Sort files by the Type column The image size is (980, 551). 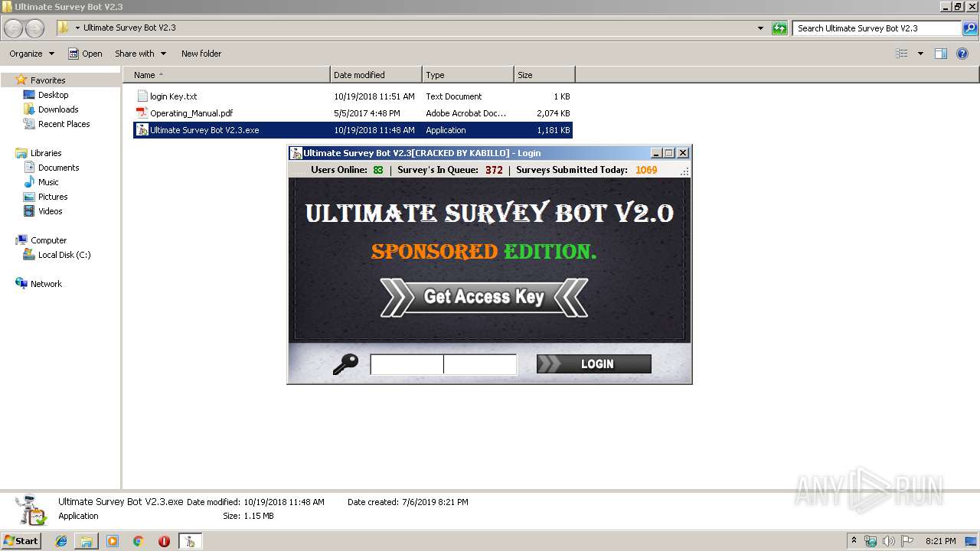[468, 75]
